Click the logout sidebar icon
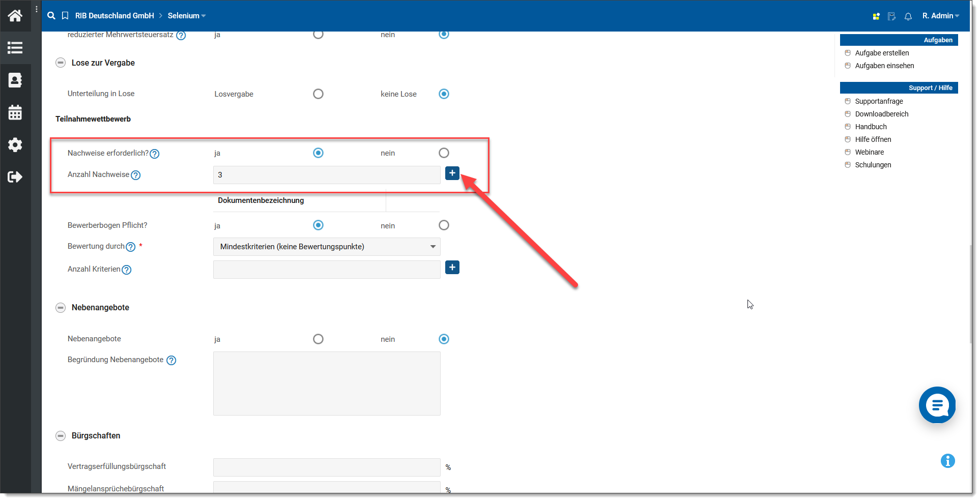 tap(15, 177)
